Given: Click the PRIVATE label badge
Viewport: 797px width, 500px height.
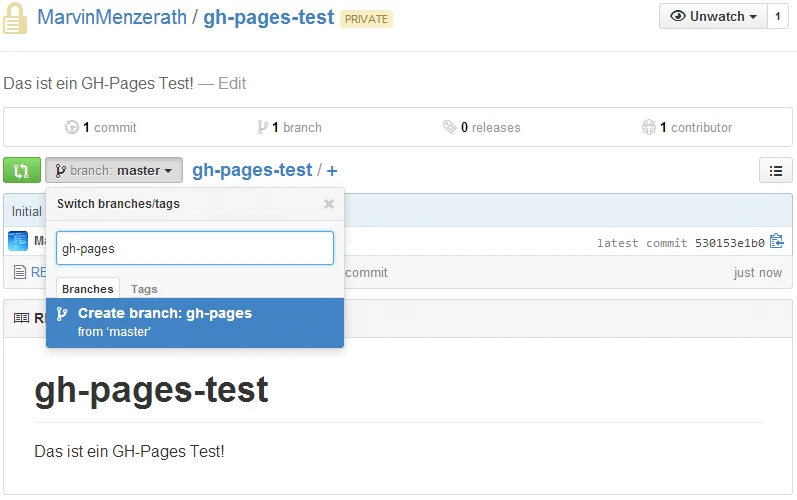Looking at the screenshot, I should click(366, 19).
